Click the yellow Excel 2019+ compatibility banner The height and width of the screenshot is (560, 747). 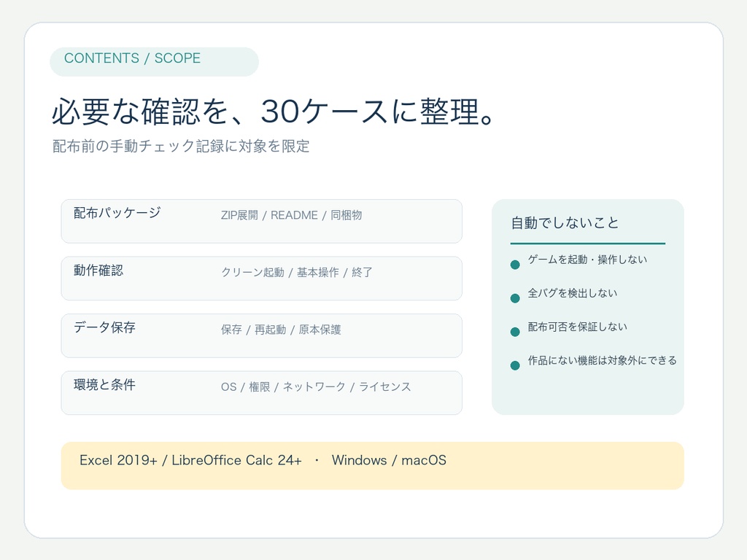[373, 466]
